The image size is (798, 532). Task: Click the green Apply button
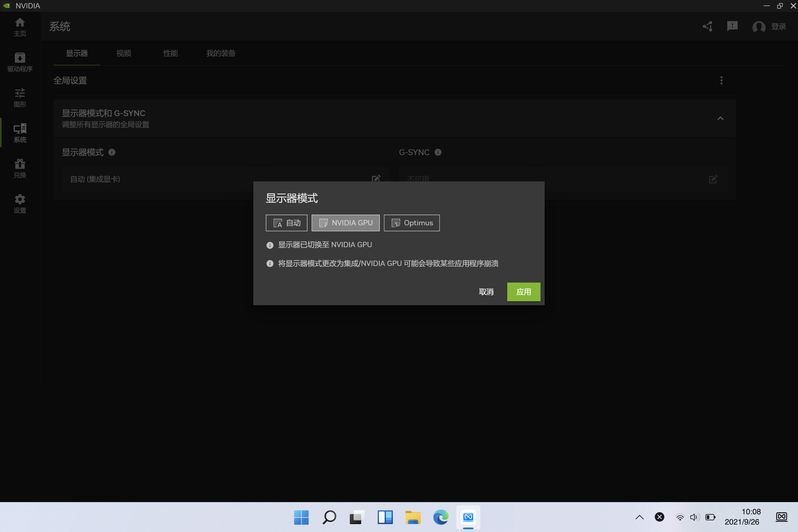pyautogui.click(x=523, y=292)
